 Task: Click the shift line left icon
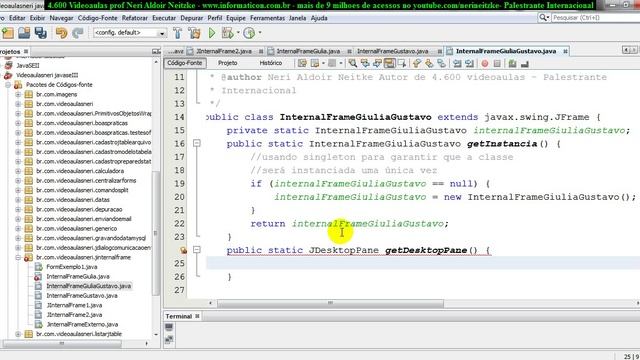(x=457, y=63)
